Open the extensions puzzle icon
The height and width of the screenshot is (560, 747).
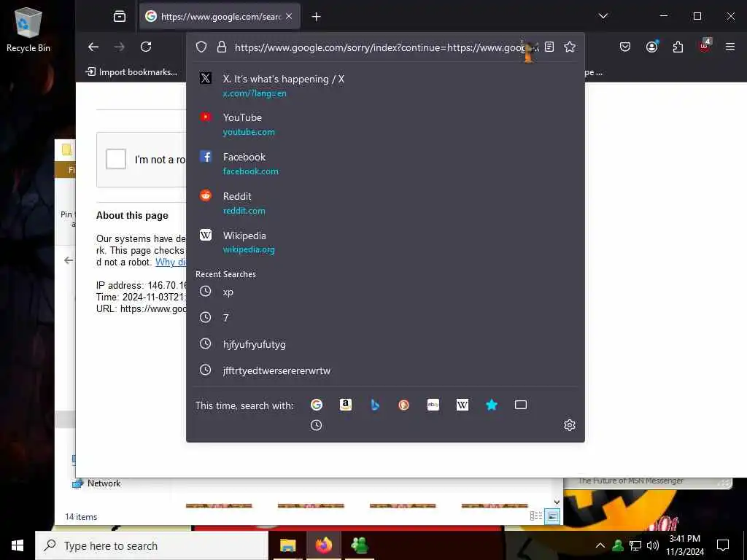coord(678,47)
